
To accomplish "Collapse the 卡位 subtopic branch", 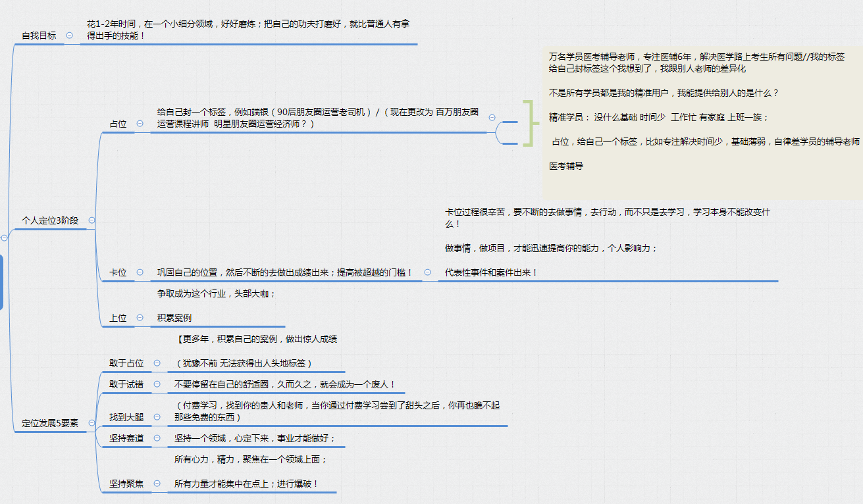I will coord(140,272).
